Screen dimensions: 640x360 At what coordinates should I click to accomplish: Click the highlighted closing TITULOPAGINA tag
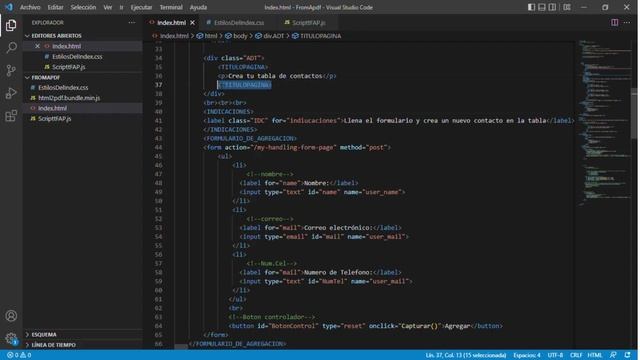pos(244,85)
